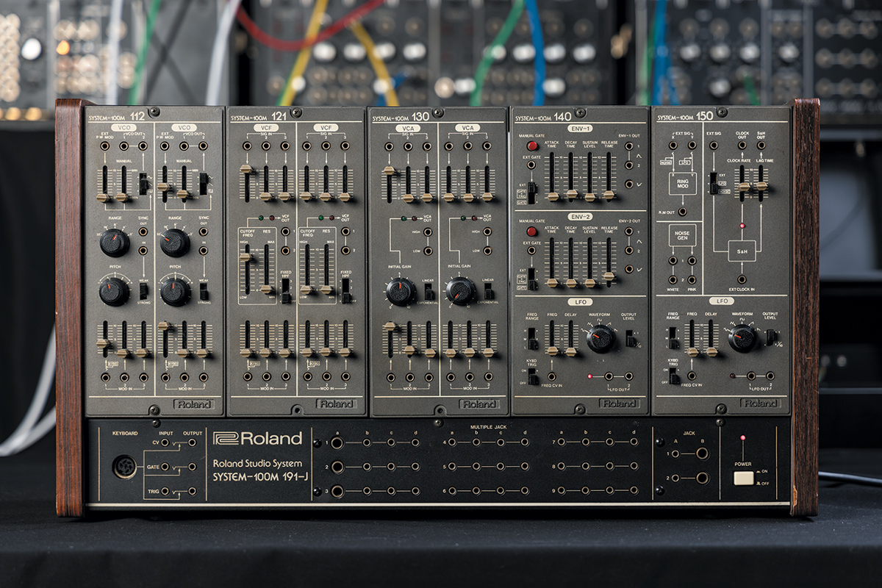This screenshot has height=588, width=882.
Task: Toggle the right VCF Fixed HPF switch
Action: pyautogui.click(x=345, y=293)
